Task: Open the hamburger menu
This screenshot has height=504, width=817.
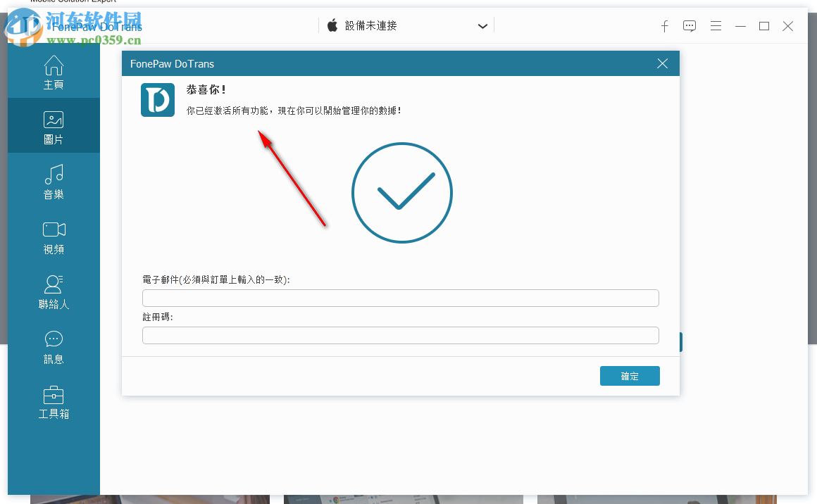Action: [716, 26]
